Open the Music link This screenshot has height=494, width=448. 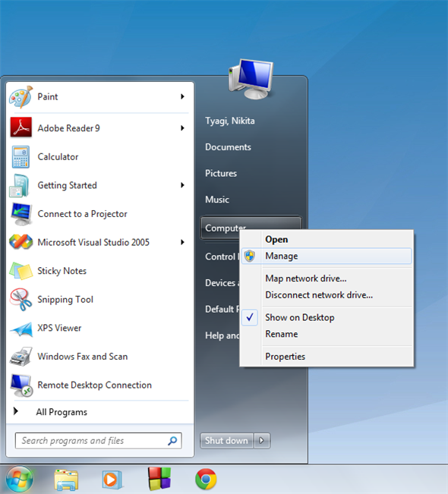217,200
